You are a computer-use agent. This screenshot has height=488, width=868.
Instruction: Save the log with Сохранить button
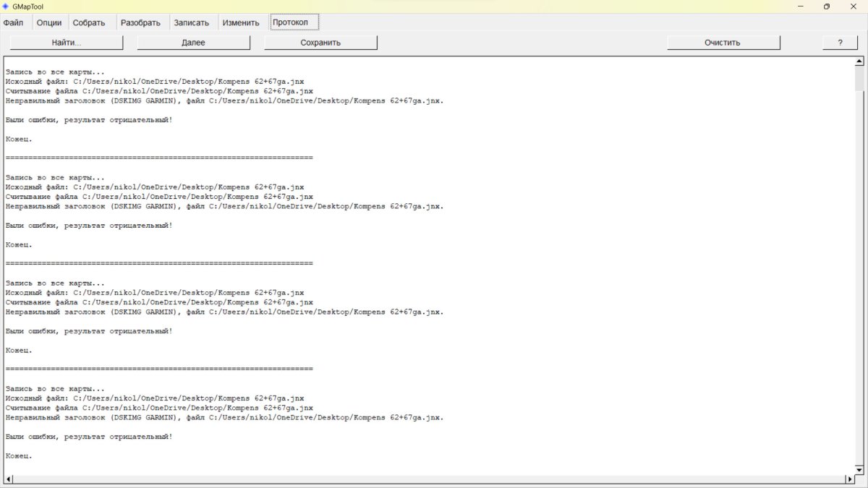click(320, 43)
